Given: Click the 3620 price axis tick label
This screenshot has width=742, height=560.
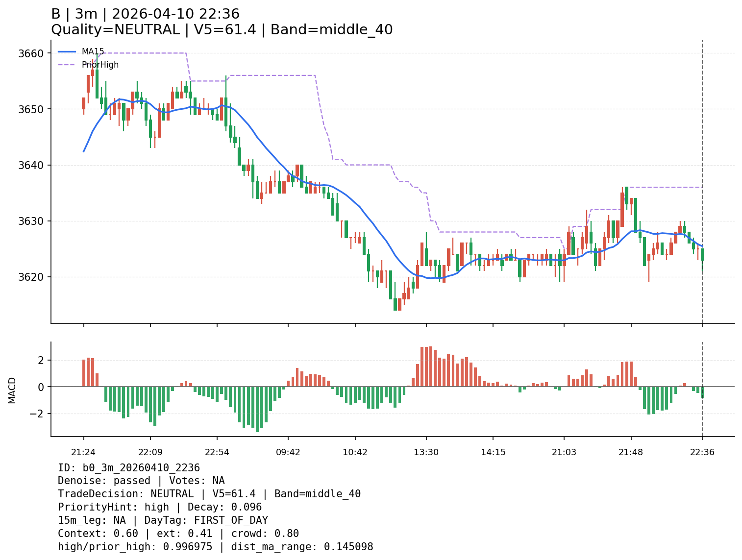Looking at the screenshot, I should (31, 277).
